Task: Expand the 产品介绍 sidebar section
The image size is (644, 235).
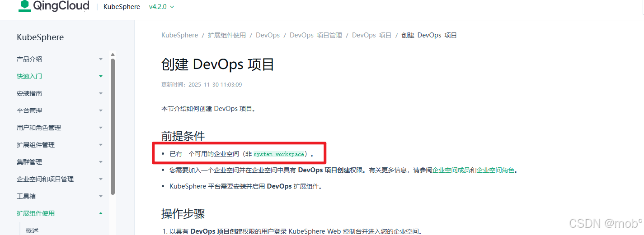Action: (101, 59)
